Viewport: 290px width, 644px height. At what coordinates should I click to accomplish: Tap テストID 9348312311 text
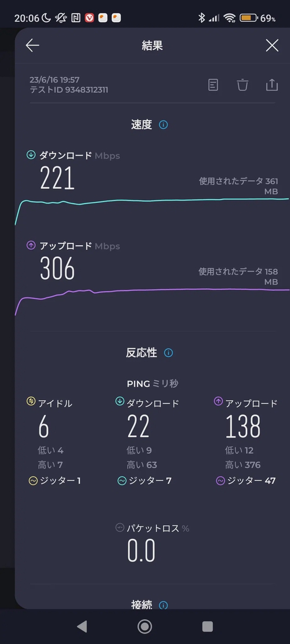[69, 89]
